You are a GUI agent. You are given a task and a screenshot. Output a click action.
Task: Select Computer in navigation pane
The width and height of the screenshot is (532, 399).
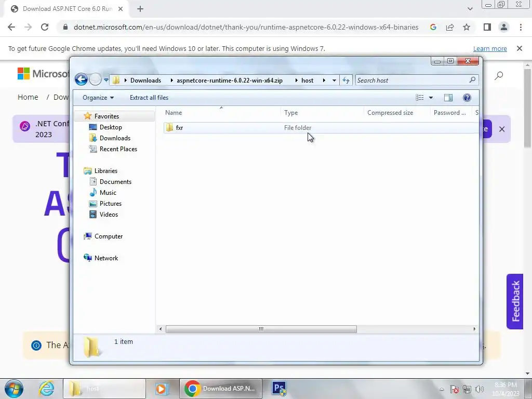pyautogui.click(x=108, y=236)
